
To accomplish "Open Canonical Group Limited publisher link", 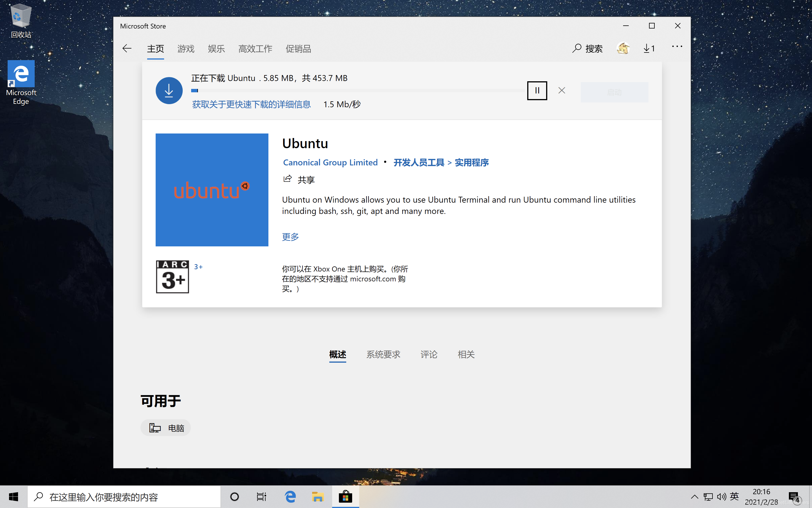I will [x=330, y=162].
